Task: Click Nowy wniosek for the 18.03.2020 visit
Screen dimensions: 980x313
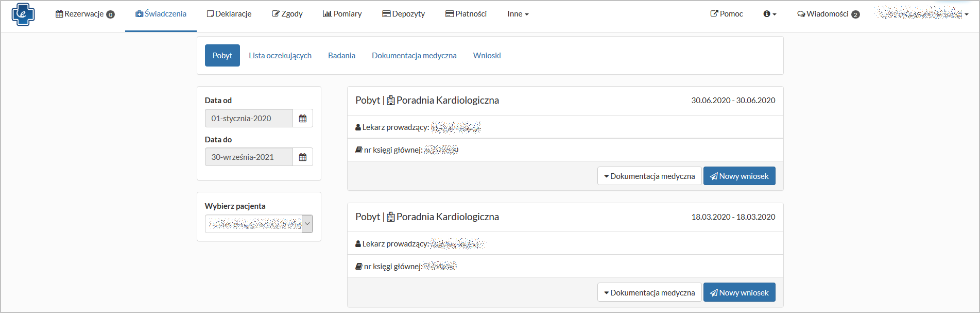Action: click(739, 293)
